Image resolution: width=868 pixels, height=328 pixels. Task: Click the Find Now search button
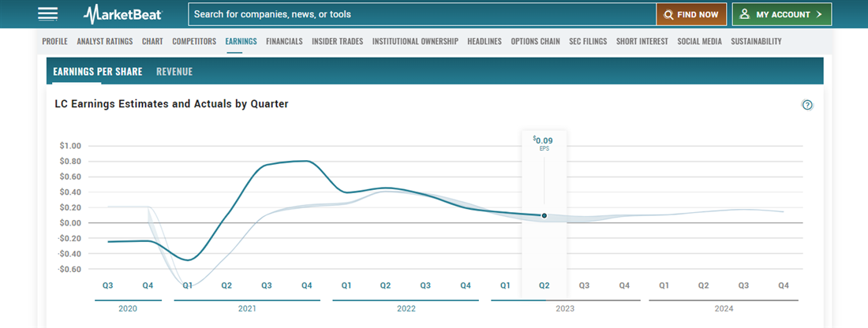click(x=691, y=14)
